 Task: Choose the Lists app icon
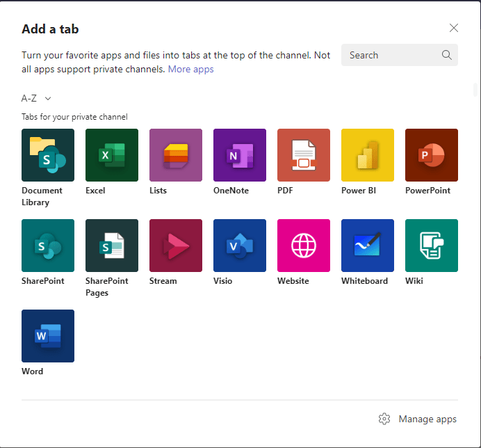(x=176, y=155)
